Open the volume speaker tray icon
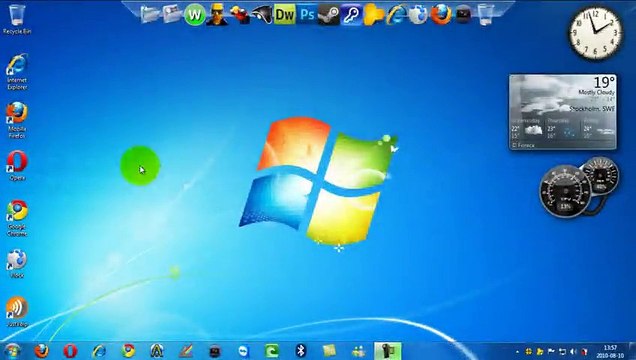636x360 pixels. point(573,351)
